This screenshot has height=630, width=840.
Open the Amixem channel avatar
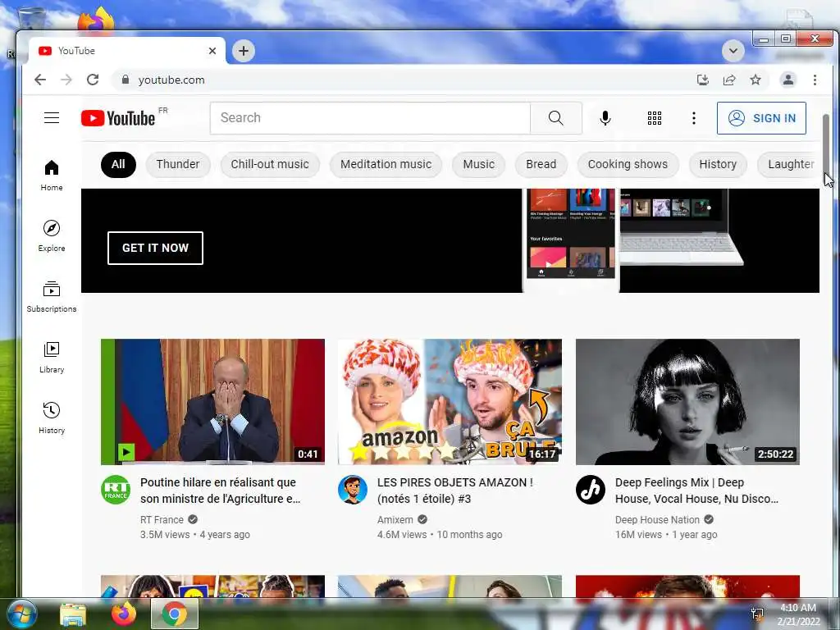pyautogui.click(x=353, y=490)
